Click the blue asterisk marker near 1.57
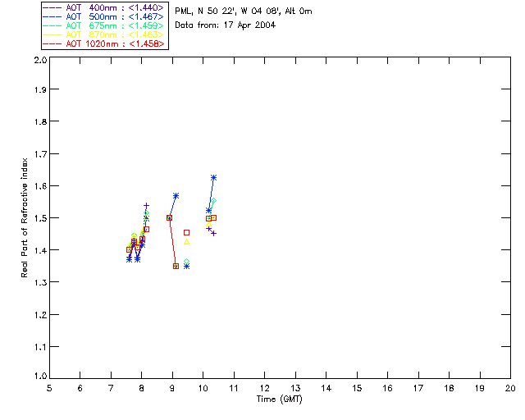Image resolution: width=525 pixels, height=420 pixels. [x=176, y=195]
